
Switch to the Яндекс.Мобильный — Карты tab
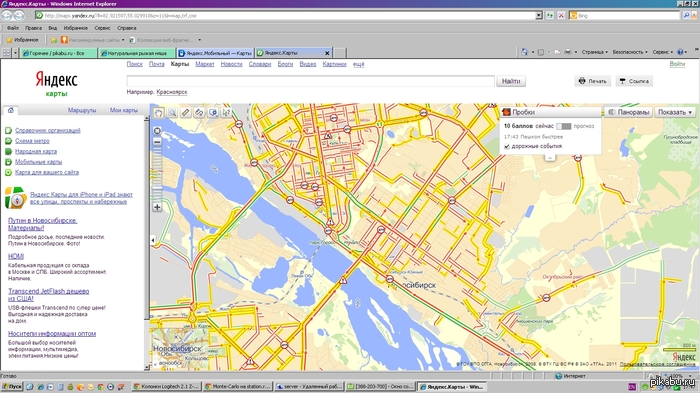[215, 53]
